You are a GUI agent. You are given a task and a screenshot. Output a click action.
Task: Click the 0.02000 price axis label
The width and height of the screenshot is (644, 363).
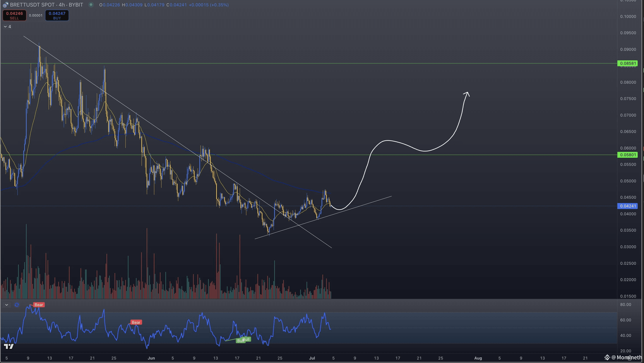coord(628,280)
